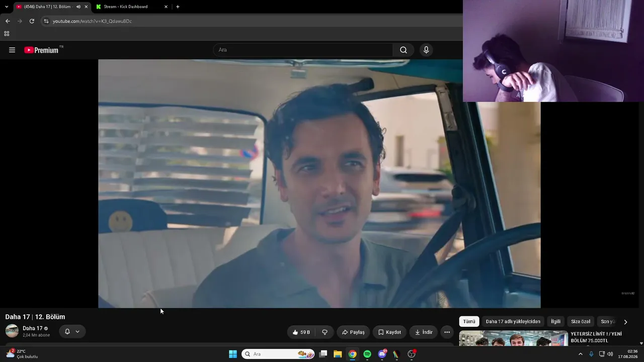Toggle the channel notification bell
This screenshot has width=644, height=362.
pos(67,332)
